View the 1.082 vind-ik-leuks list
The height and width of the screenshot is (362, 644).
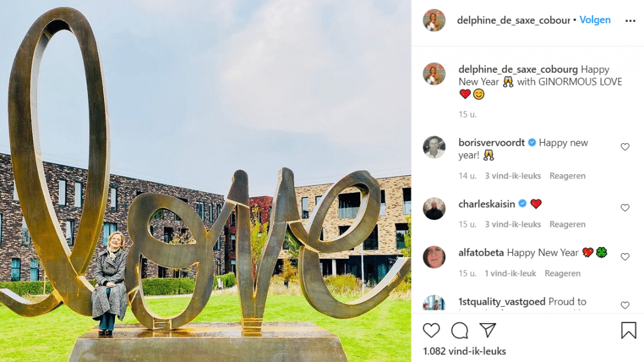[x=464, y=351]
